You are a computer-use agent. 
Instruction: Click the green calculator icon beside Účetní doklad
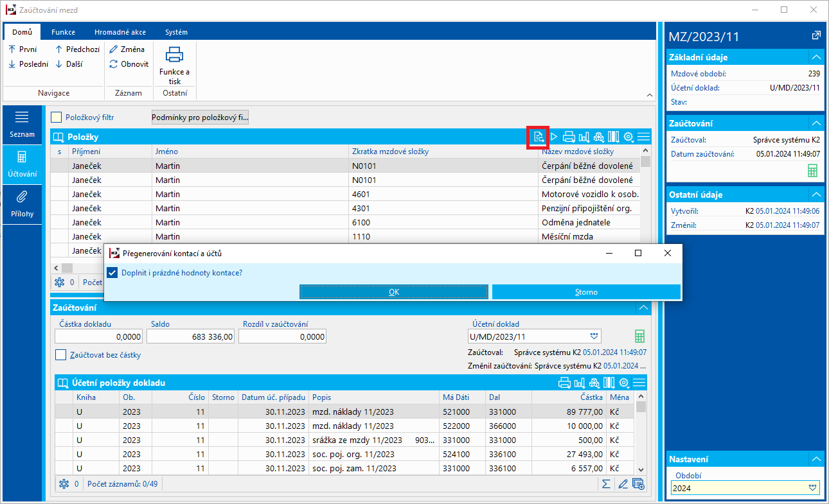point(639,336)
